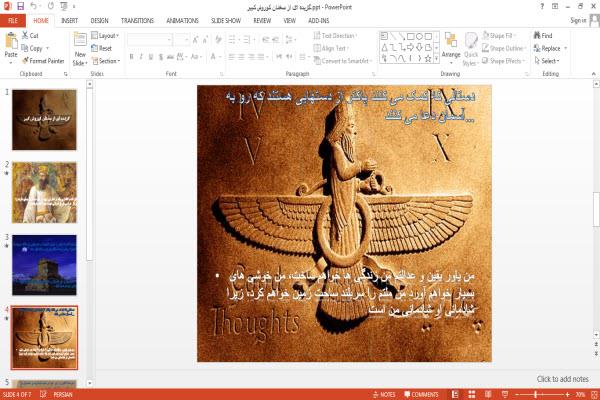The height and width of the screenshot is (400, 600).
Task: Switch to the DESIGN tab
Action: pos(99,21)
